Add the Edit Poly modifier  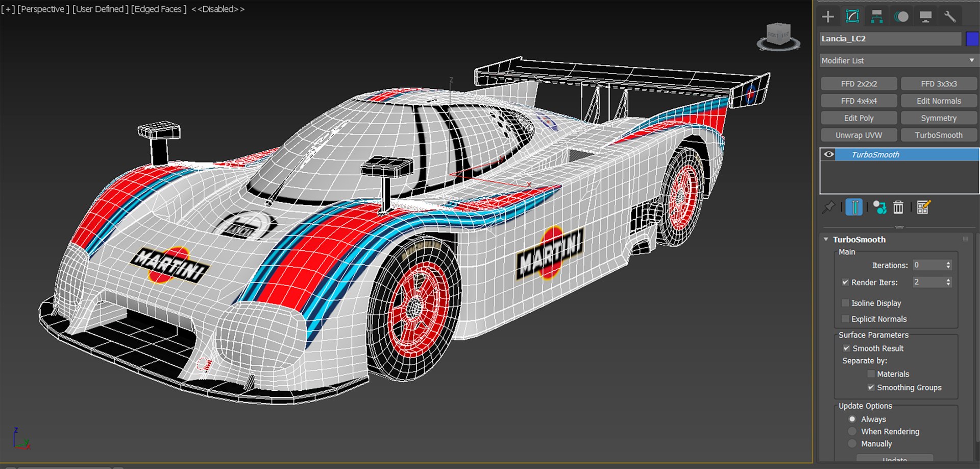(859, 118)
